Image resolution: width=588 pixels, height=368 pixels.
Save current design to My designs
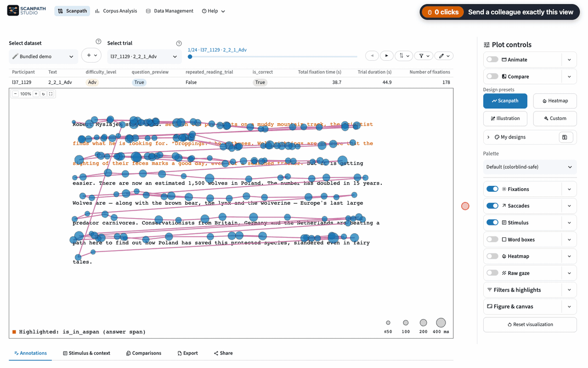click(x=565, y=137)
